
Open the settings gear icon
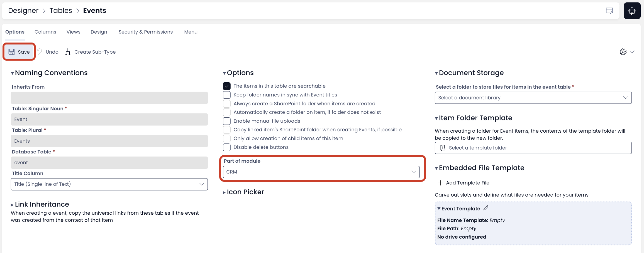click(x=623, y=52)
